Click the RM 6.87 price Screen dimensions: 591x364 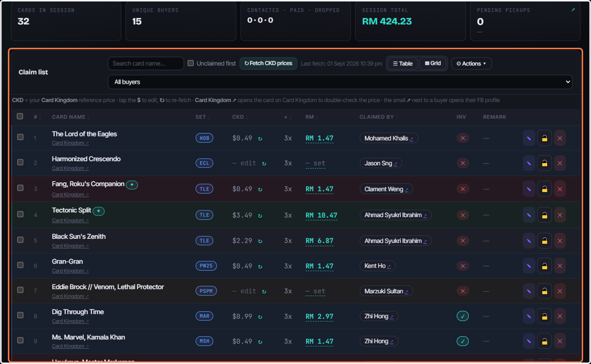(x=319, y=241)
